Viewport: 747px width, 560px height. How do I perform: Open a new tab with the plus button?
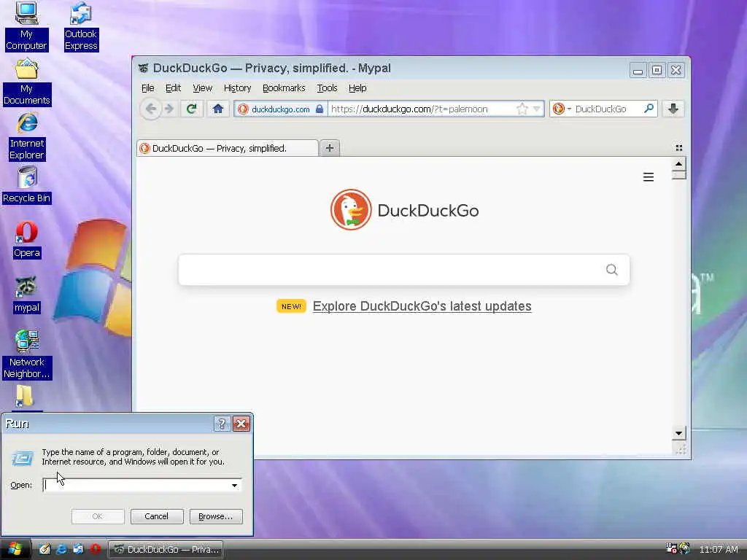click(329, 148)
